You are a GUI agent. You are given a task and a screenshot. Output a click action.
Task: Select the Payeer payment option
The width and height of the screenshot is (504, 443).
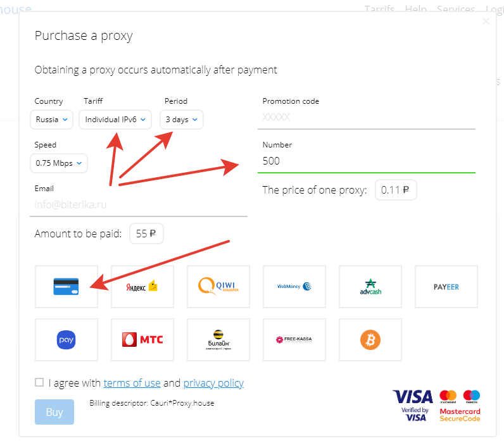click(446, 287)
